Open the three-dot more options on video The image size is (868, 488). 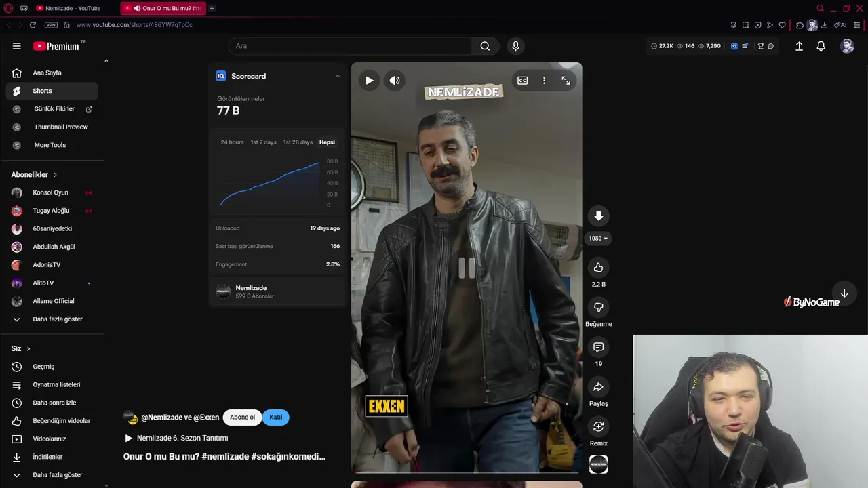(x=544, y=80)
